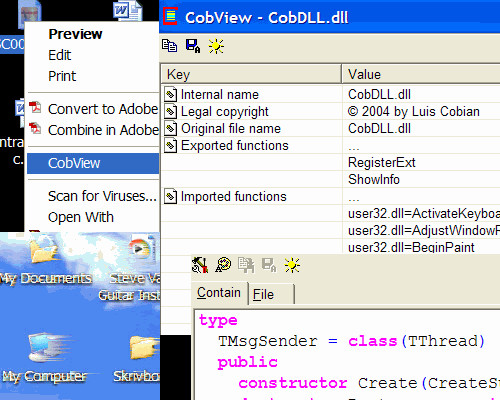Click the icon beside Imported functions
The image size is (500, 400).
tap(170, 196)
